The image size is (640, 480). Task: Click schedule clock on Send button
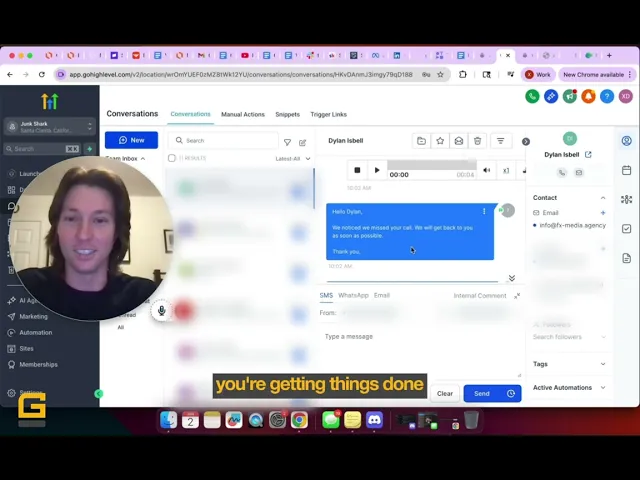(511, 393)
